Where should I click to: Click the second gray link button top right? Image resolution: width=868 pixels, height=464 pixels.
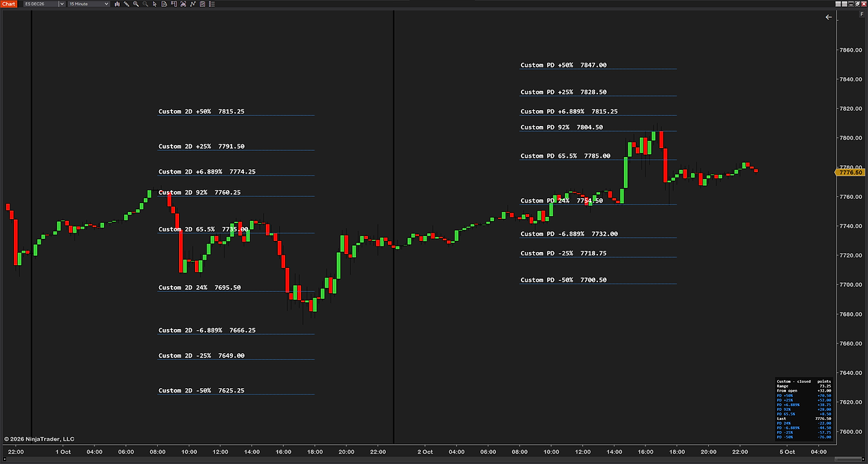845,4
